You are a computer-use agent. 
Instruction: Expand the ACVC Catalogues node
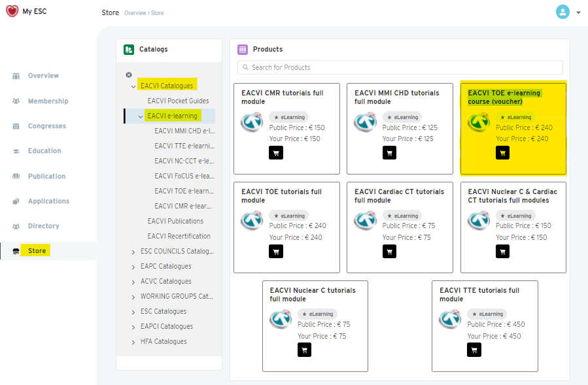133,282
